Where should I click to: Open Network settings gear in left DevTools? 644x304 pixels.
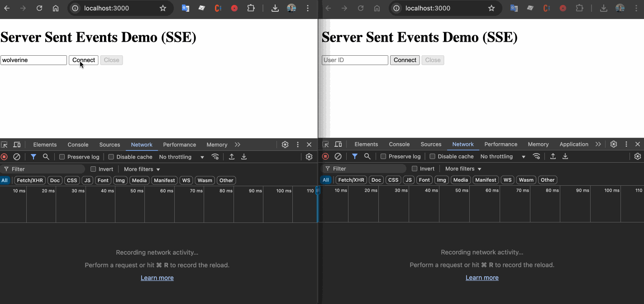click(x=309, y=157)
